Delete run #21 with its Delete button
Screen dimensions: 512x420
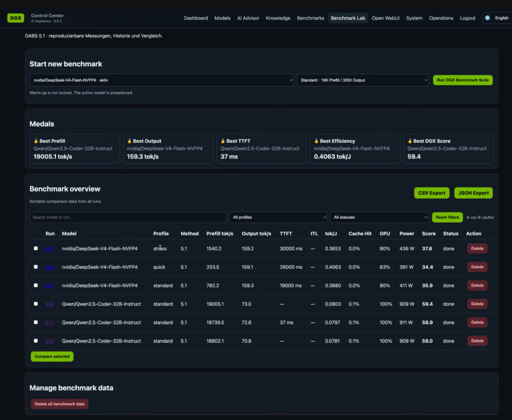pos(477,248)
